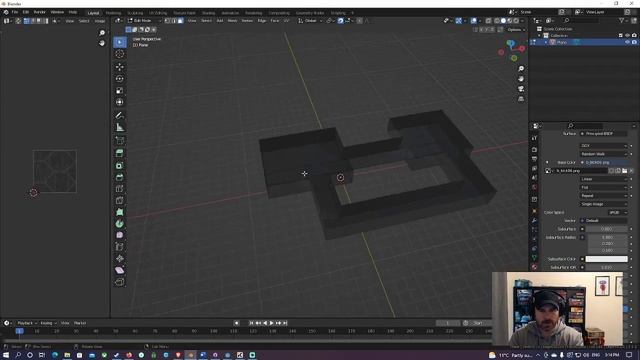Open the Global orientation dropdown
This screenshot has height=360, width=640.
(x=310, y=20)
